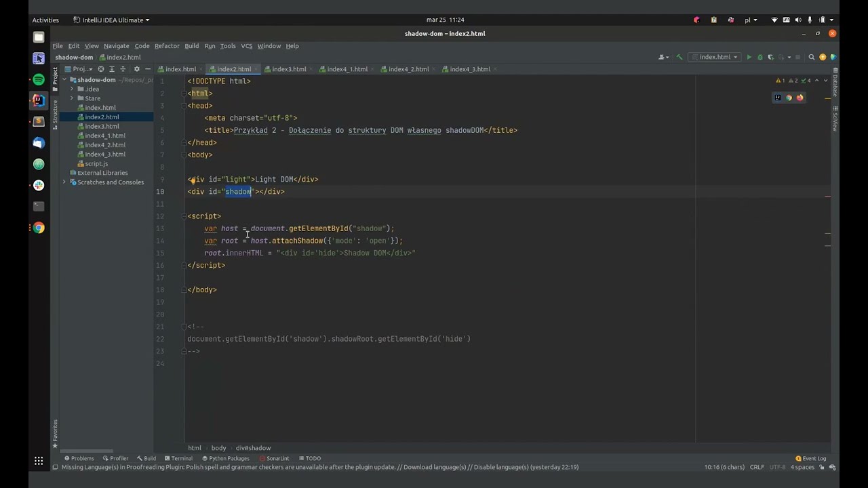Run with coverage shield icon
868x488 pixels.
tap(770, 57)
